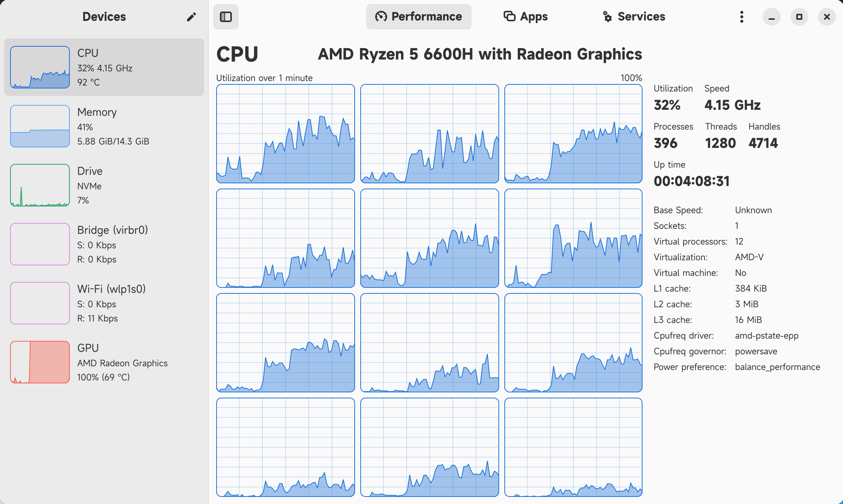Open the Drive NVMe device entry
Image resolution: width=843 pixels, height=504 pixels.
click(x=104, y=185)
